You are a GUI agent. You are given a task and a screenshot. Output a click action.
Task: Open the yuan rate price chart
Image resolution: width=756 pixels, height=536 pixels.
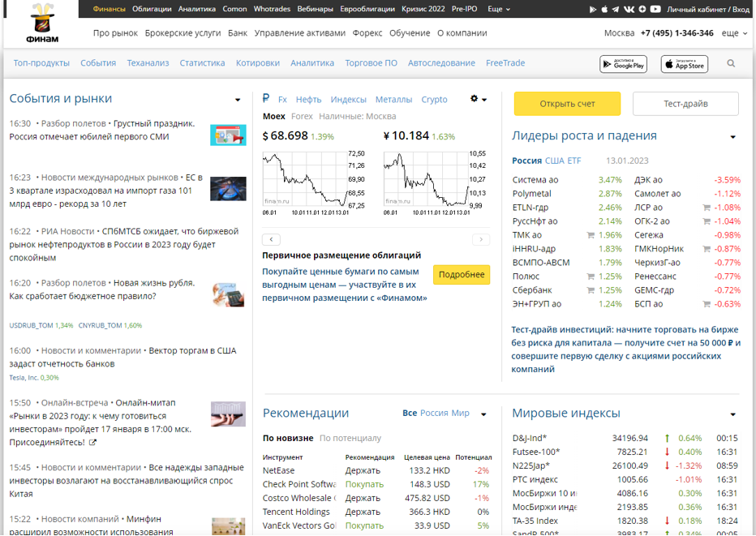[x=435, y=182]
